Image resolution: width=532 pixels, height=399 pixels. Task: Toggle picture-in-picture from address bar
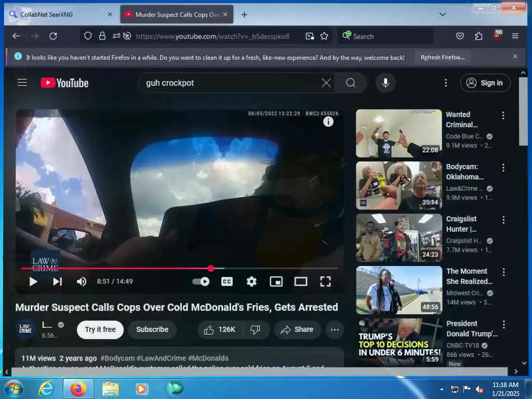click(310, 36)
